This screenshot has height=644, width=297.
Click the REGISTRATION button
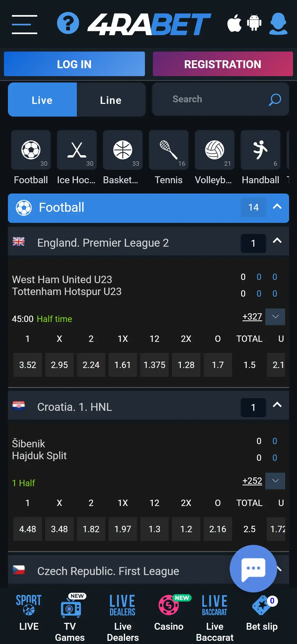[x=223, y=64]
